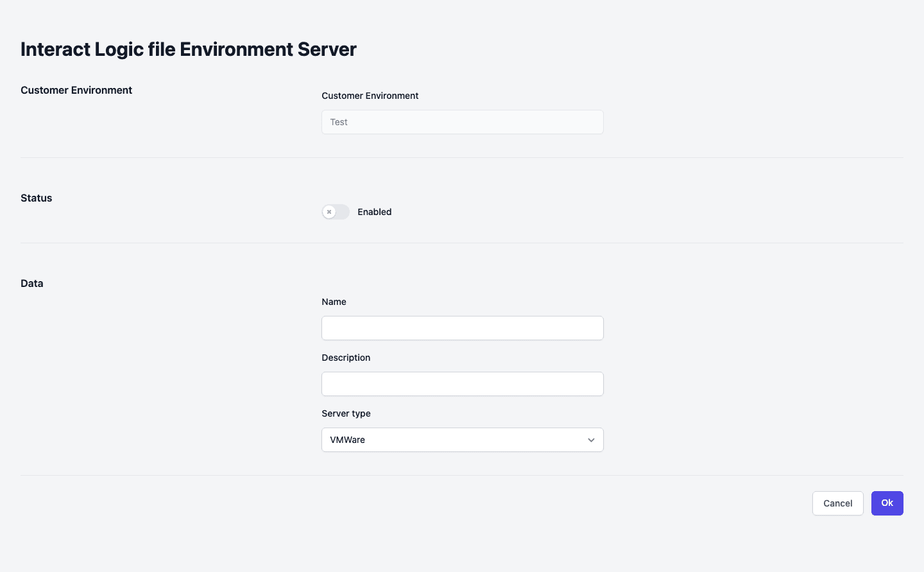Click the Customer Environment section heading on left
Viewport: 924px width, 572px height.
(x=76, y=91)
